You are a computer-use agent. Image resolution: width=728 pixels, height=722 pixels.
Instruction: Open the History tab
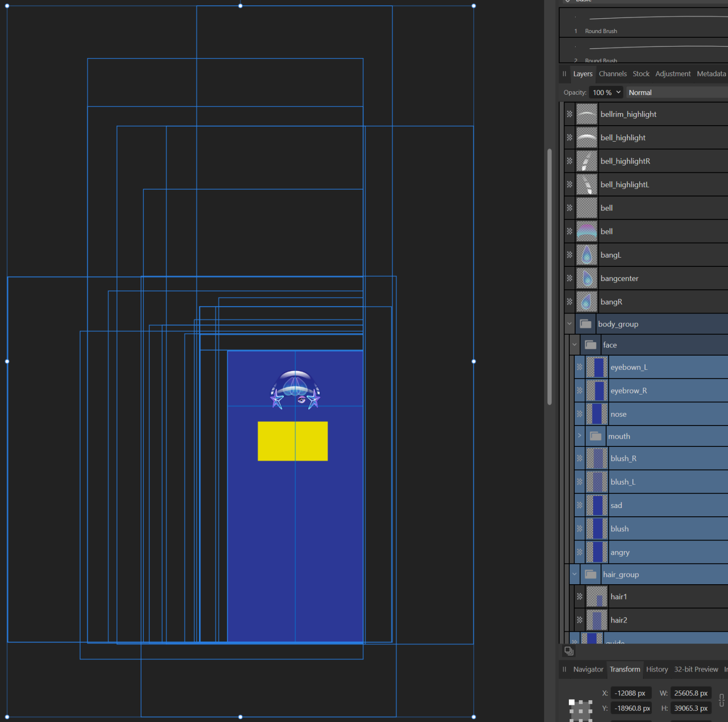(657, 669)
